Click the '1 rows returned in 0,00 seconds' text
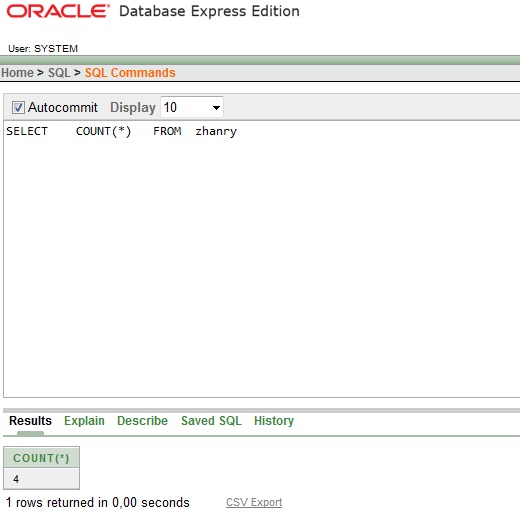Viewport: 520px width, 521px height. [98, 502]
